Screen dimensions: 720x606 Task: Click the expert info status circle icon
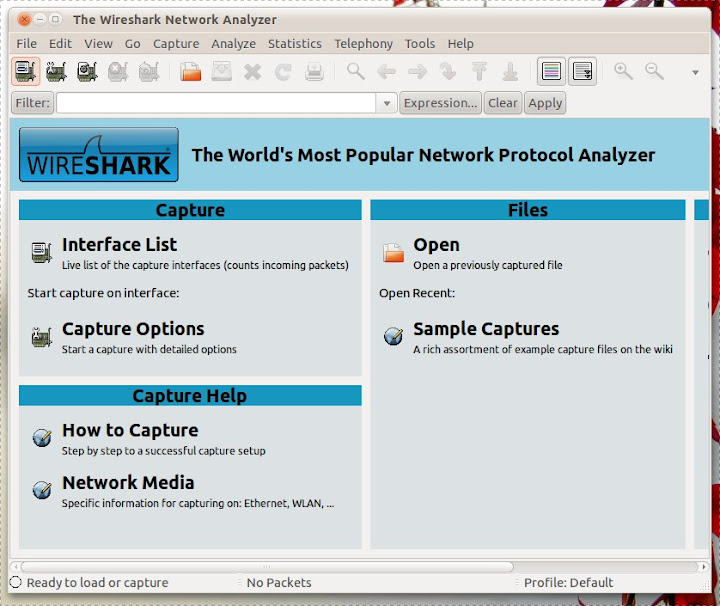[16, 583]
